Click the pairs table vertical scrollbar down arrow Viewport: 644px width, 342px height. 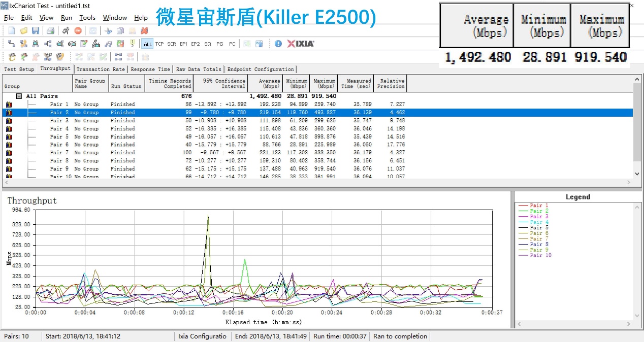click(637, 174)
